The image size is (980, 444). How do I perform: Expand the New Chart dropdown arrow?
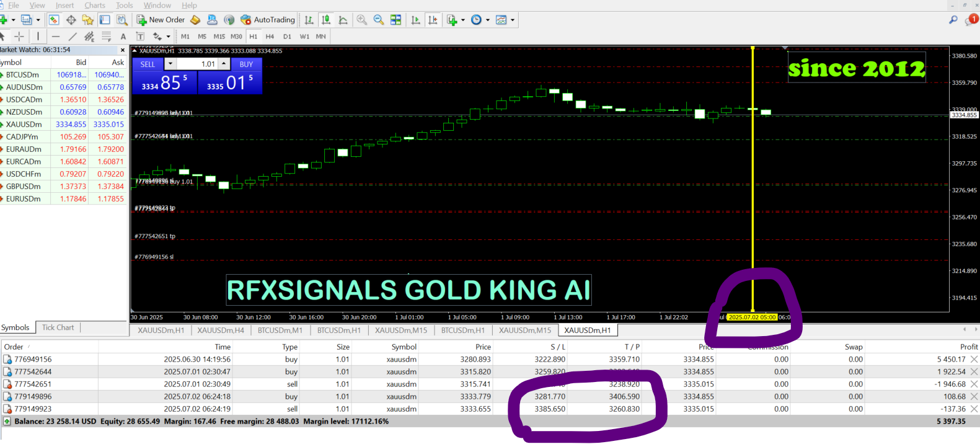point(13,20)
